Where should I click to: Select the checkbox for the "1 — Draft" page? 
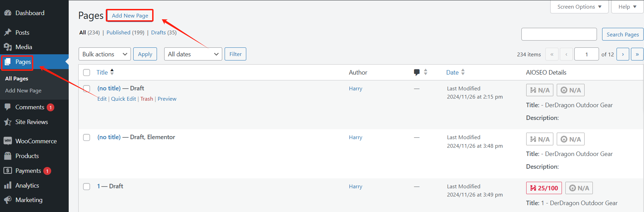click(87, 187)
